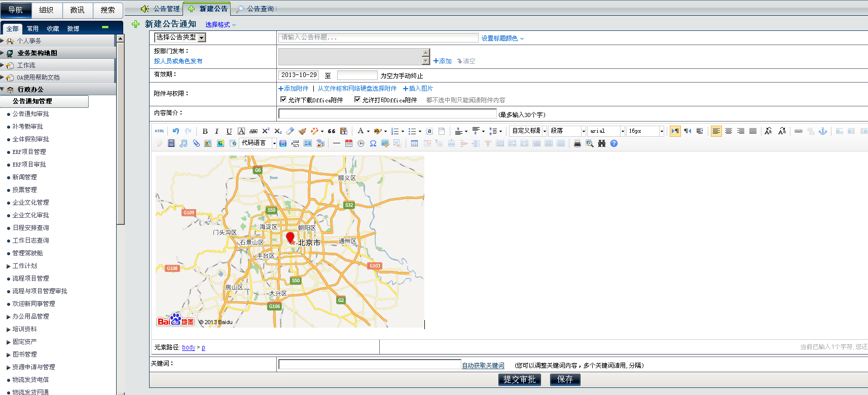868x395 pixels.
Task: Insert music with note icon
Action: click(x=184, y=143)
